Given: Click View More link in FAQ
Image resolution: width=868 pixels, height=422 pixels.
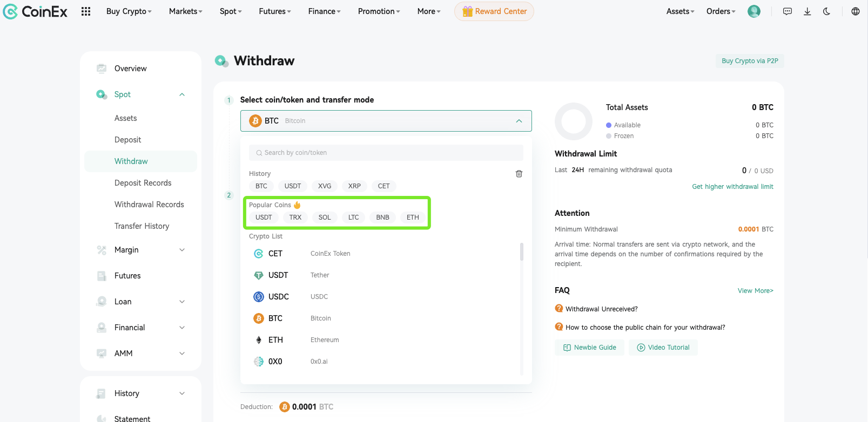Looking at the screenshot, I should (755, 291).
